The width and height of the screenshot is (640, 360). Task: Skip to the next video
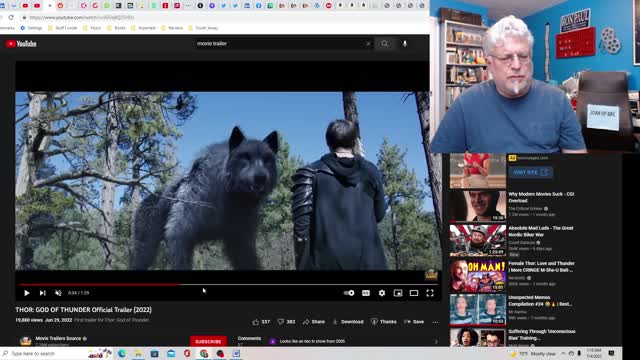click(x=42, y=293)
